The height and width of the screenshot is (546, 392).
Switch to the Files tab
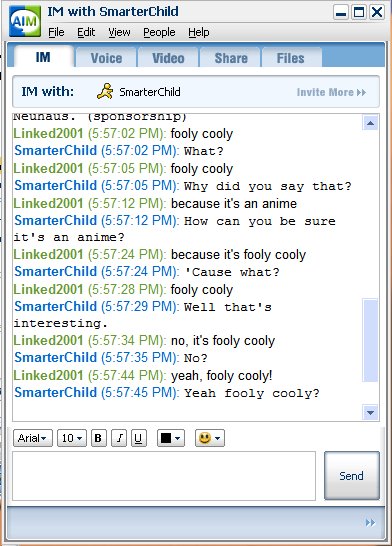[x=290, y=58]
